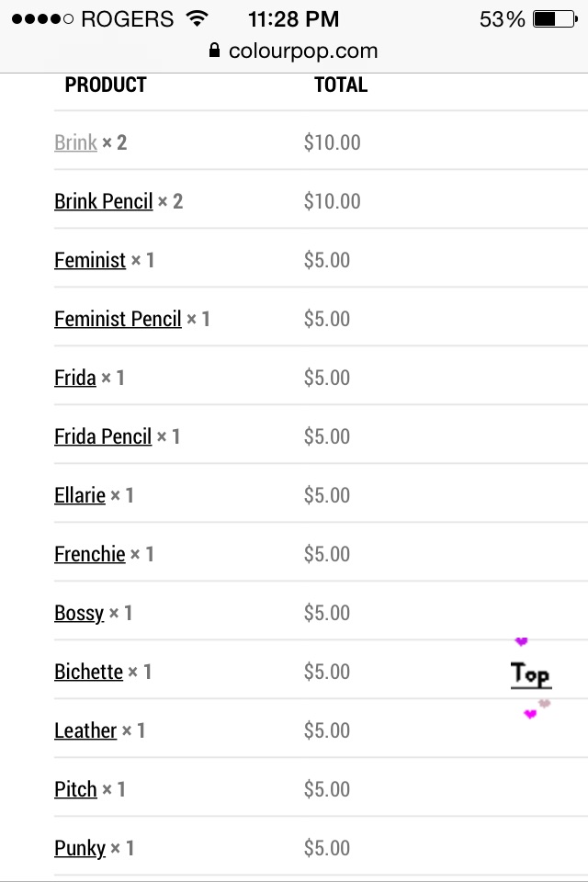Screen dimensions: 588x882
Task: Jump to page top via Top link
Action: click(531, 674)
